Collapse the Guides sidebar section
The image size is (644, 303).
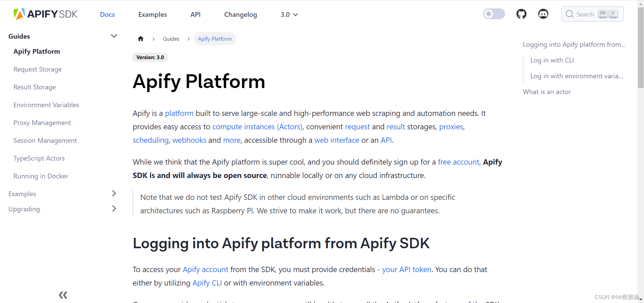coord(114,36)
